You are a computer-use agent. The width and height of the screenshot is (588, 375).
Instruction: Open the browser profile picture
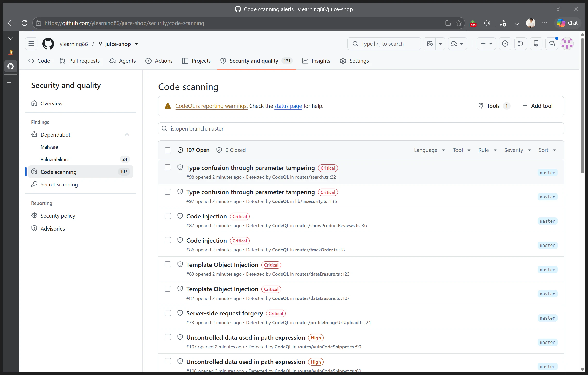coord(531,23)
